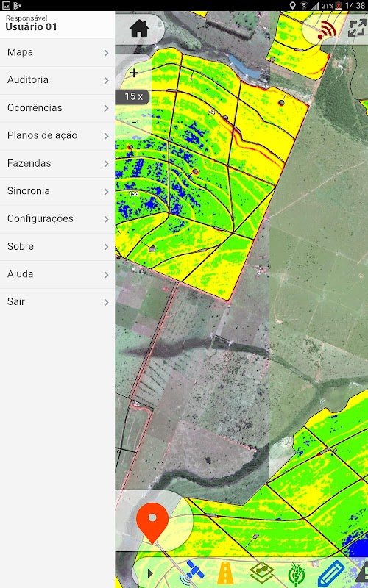The width and height of the screenshot is (368, 588).
Task: Select the blue satellite GPS icon
Action: pos(193,573)
